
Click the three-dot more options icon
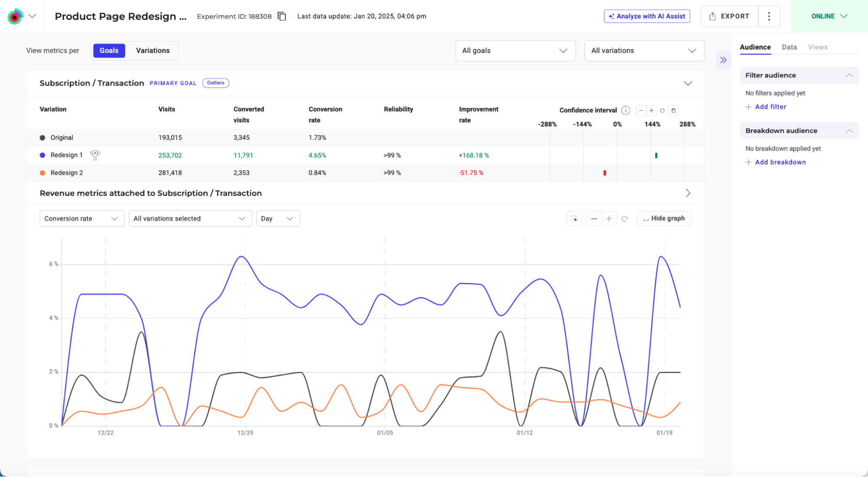click(x=769, y=16)
